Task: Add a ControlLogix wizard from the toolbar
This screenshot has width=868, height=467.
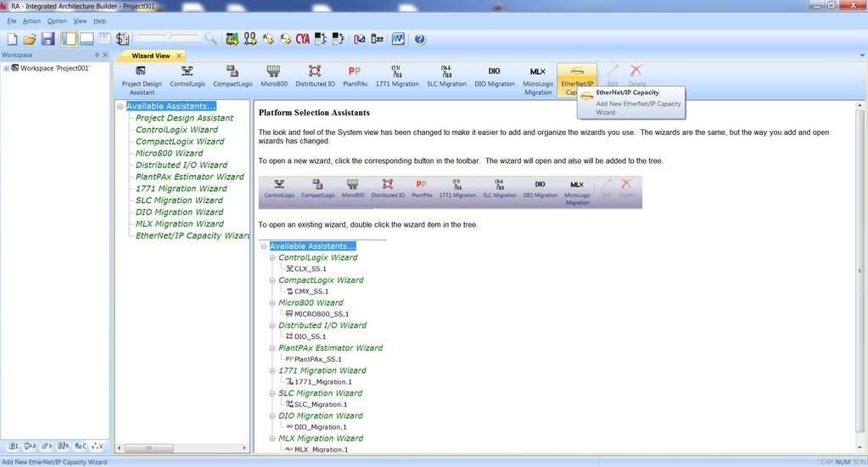Action: point(188,76)
